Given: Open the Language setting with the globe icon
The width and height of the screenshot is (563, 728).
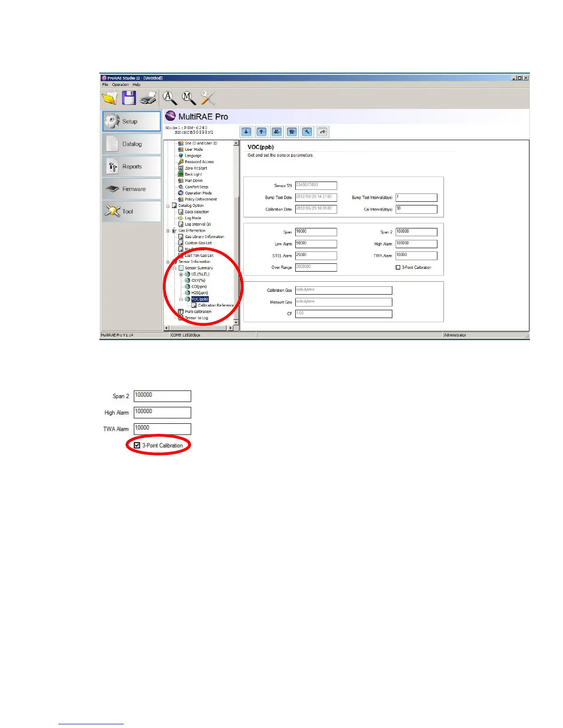Looking at the screenshot, I should point(193,156).
